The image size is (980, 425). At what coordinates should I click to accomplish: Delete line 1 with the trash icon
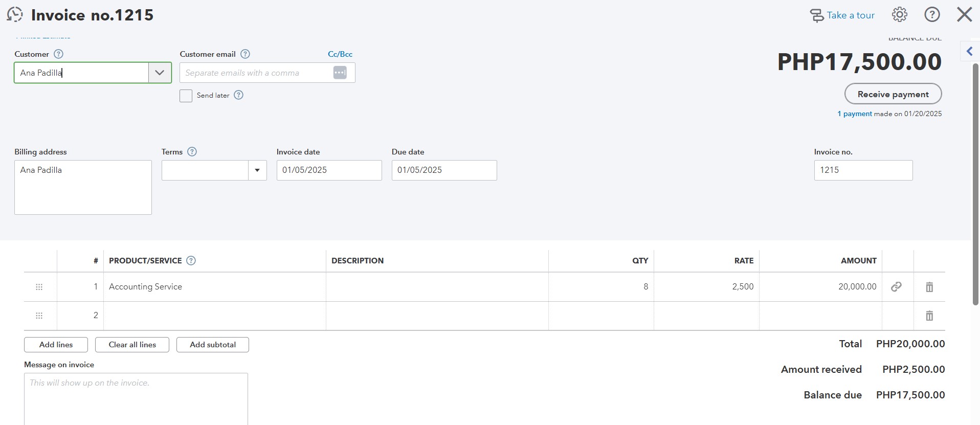[929, 287]
